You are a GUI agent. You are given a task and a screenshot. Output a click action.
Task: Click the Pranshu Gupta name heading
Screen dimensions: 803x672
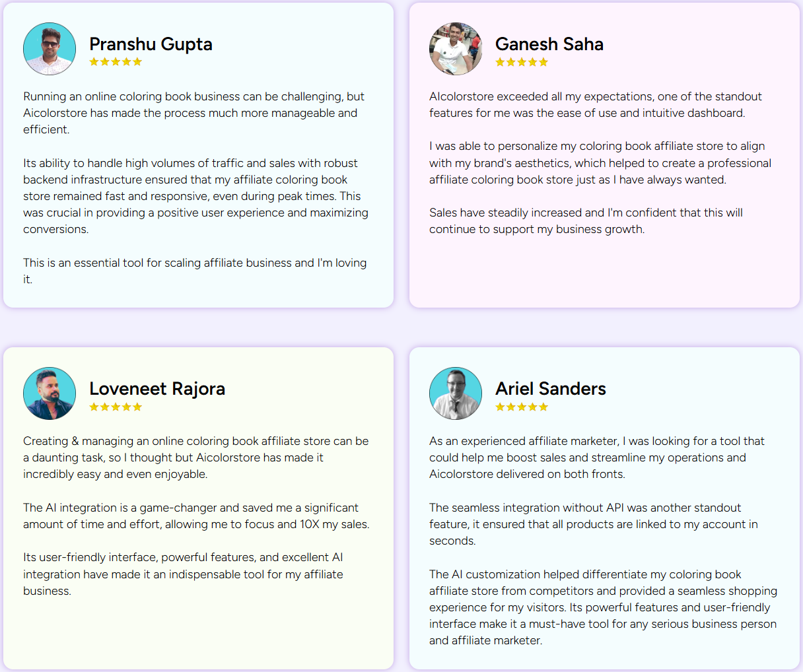pos(151,44)
